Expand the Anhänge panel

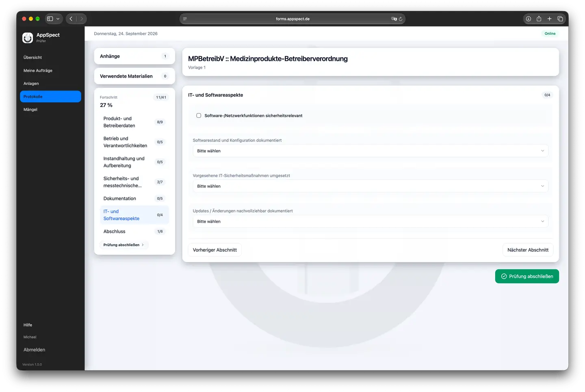tap(134, 56)
